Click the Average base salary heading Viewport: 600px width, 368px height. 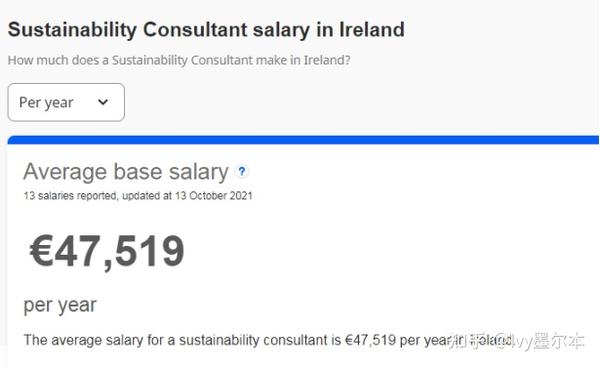point(126,172)
